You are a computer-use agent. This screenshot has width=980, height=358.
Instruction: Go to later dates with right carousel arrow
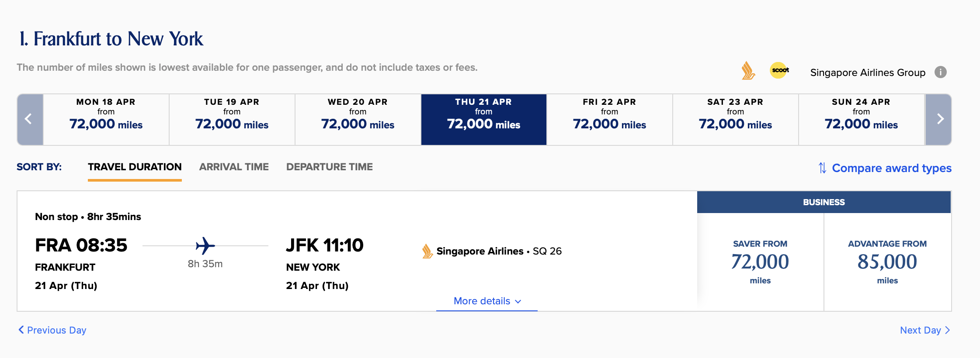click(939, 119)
